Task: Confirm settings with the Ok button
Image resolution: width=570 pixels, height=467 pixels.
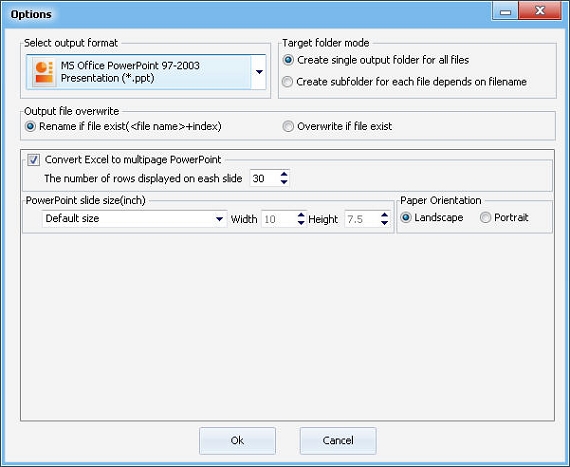Action: click(237, 440)
